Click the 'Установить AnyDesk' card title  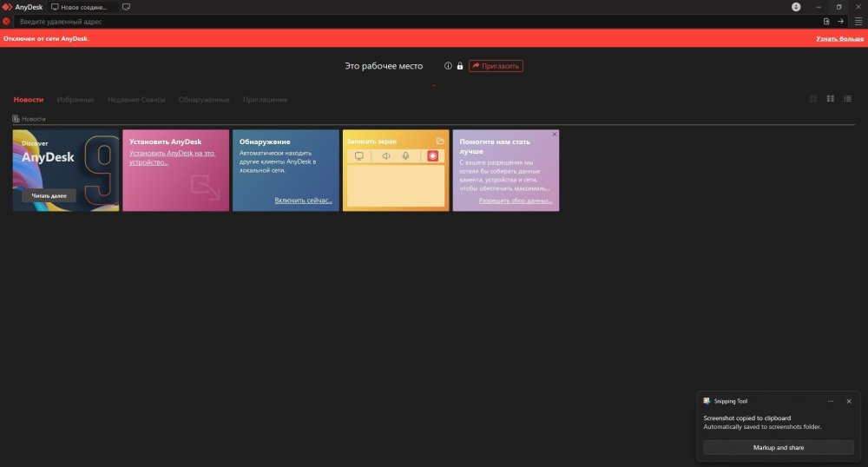(x=165, y=141)
